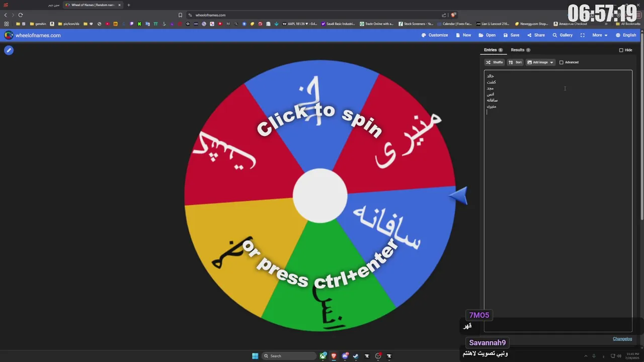
Task: Open the Windows Start menu
Action: [255, 356]
